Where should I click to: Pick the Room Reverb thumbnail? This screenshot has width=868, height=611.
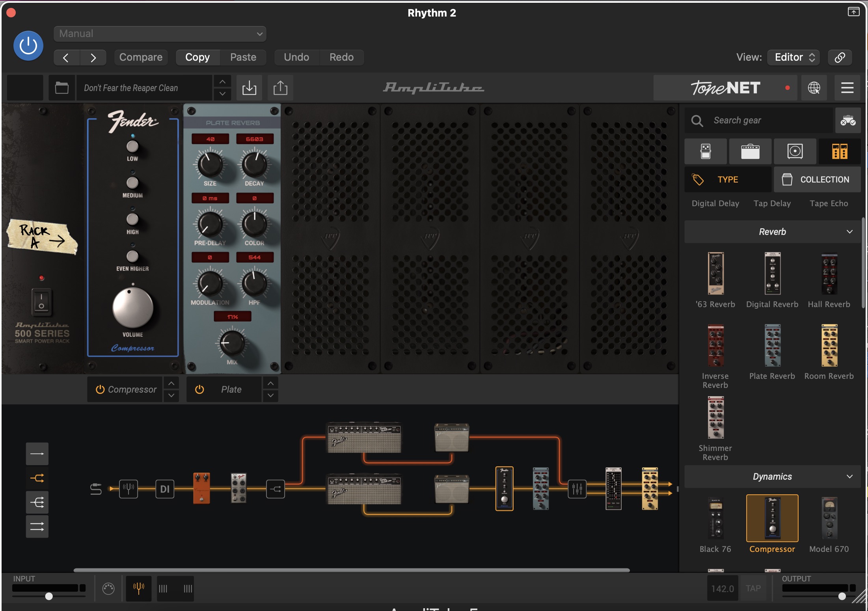[829, 346]
